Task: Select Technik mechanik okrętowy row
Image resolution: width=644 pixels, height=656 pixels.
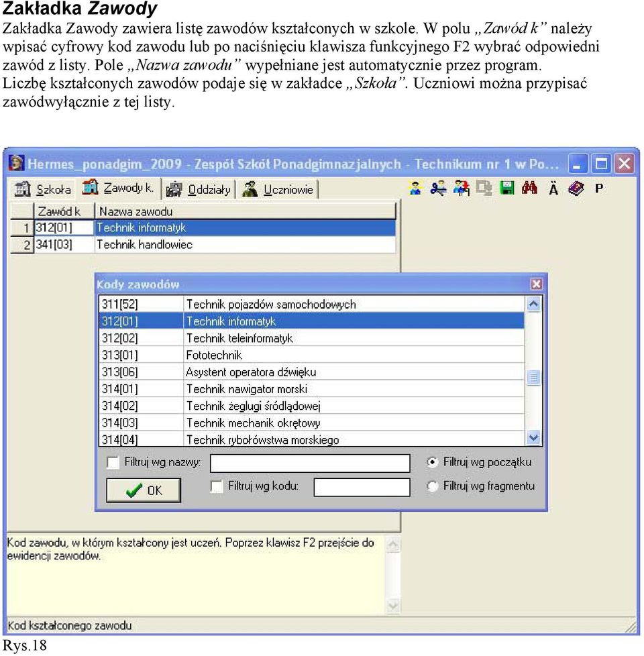Action: point(354,423)
